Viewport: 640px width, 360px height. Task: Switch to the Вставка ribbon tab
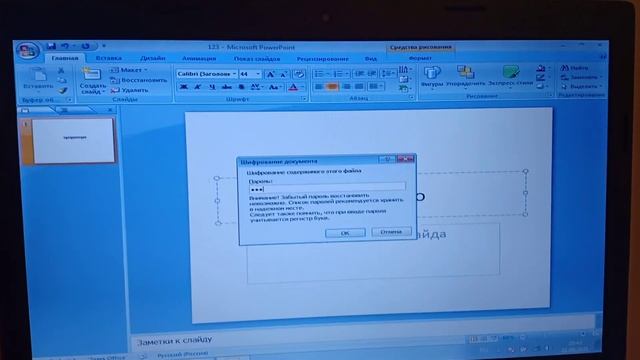tap(109, 58)
